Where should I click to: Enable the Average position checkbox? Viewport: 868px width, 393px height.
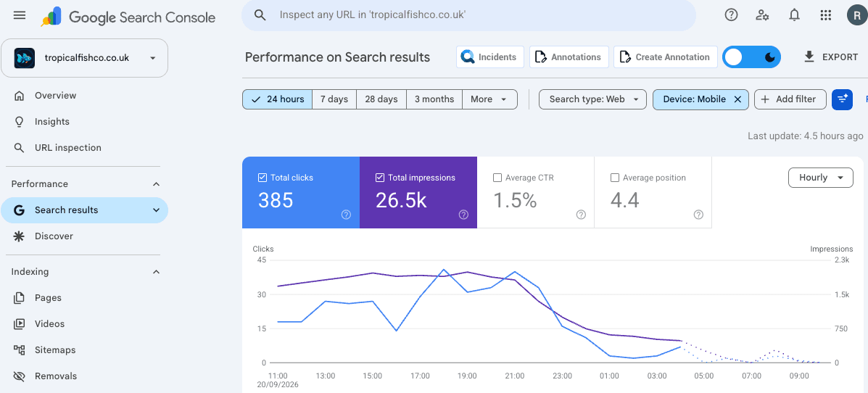(x=614, y=178)
